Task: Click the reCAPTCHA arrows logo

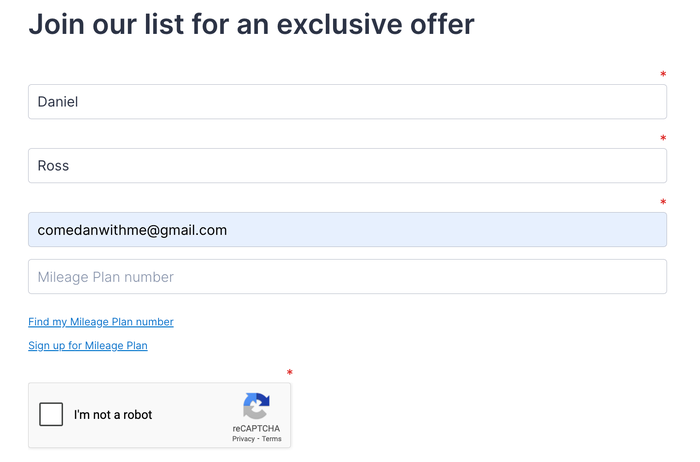Action: [256, 406]
